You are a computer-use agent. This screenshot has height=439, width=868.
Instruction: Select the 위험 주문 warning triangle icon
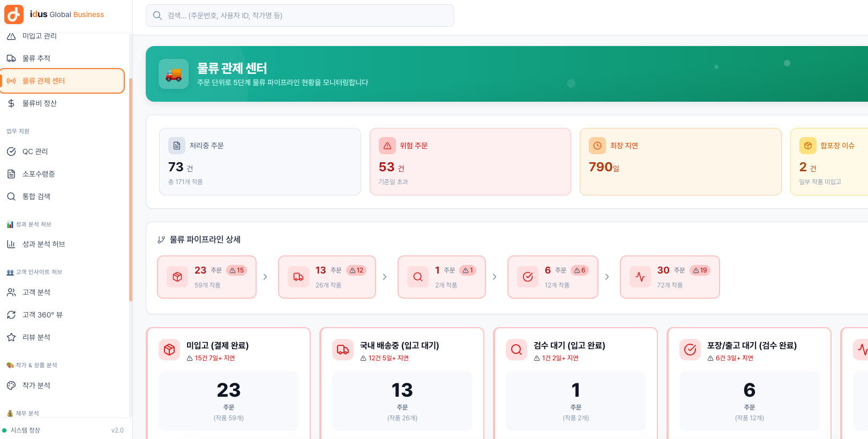point(387,146)
